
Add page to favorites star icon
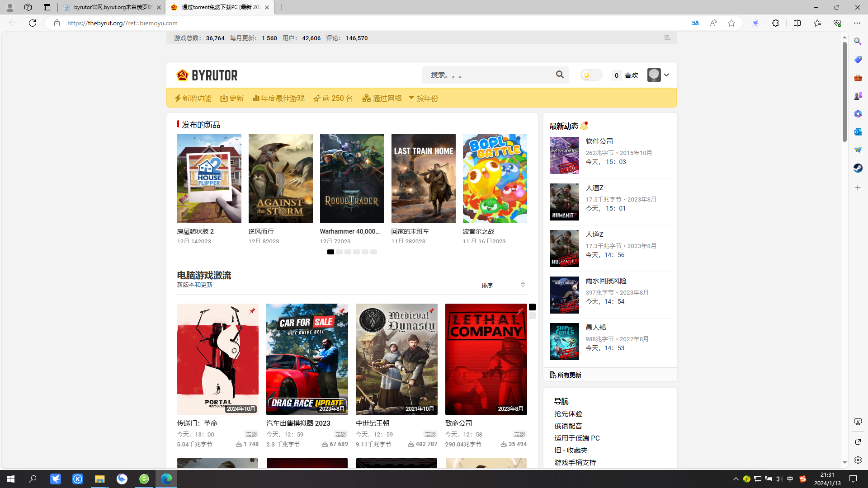(731, 23)
